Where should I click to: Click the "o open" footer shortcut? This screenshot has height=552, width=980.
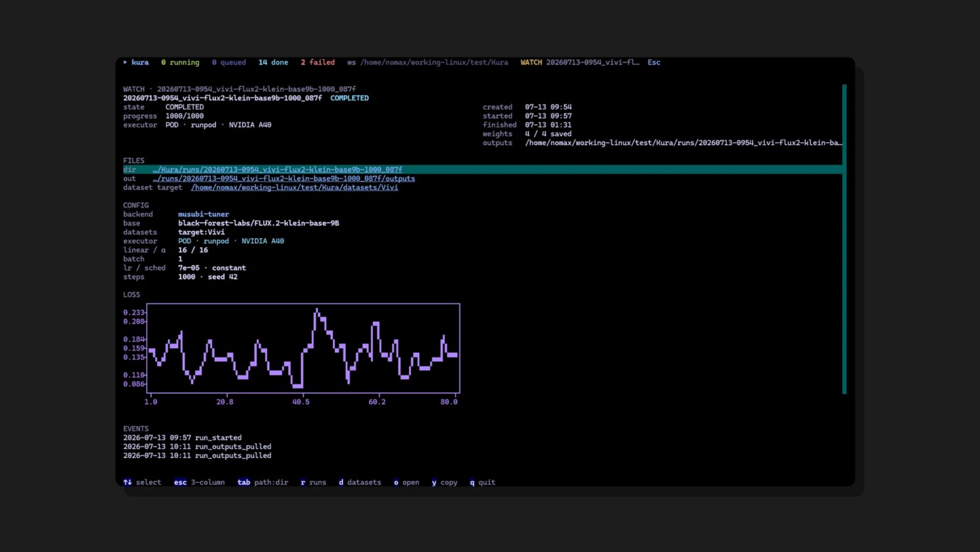pos(407,482)
